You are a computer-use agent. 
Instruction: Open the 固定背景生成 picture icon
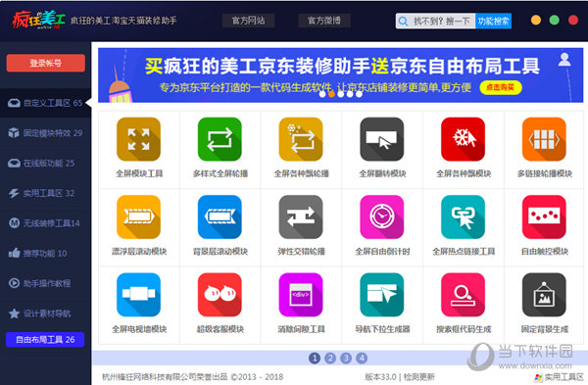544,295
